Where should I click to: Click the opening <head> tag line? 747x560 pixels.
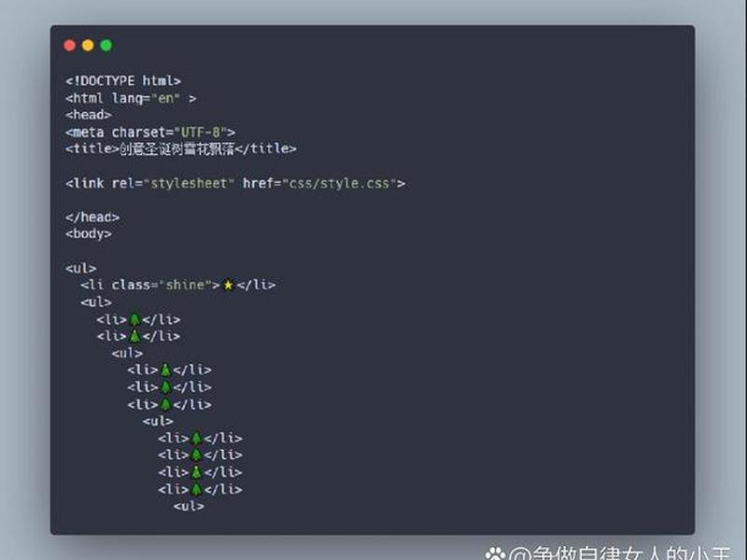(x=89, y=115)
